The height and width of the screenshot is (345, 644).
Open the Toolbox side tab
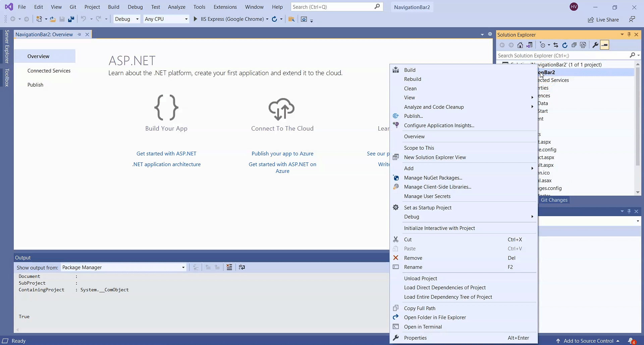[x=7, y=78]
